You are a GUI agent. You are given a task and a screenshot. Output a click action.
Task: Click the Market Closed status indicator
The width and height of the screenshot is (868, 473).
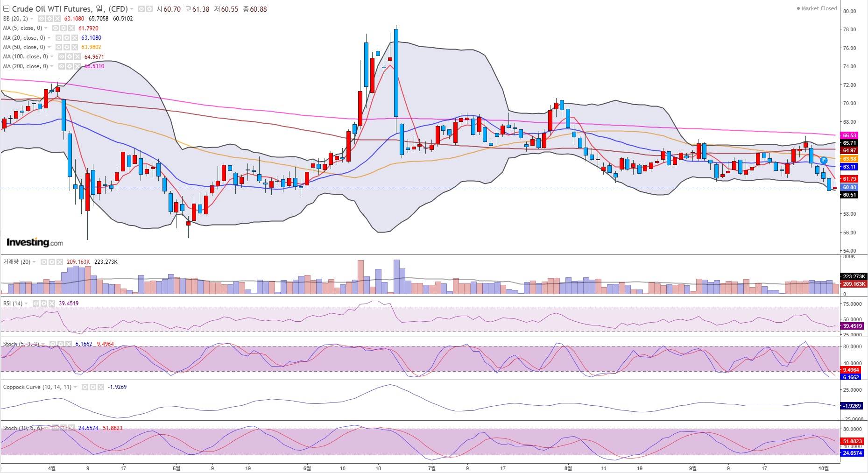817,8
